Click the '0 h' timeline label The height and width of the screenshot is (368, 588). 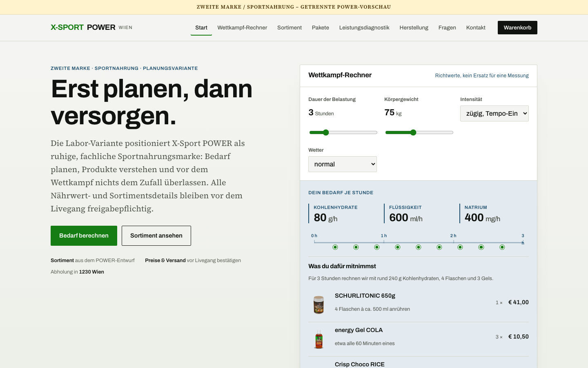[x=314, y=236]
